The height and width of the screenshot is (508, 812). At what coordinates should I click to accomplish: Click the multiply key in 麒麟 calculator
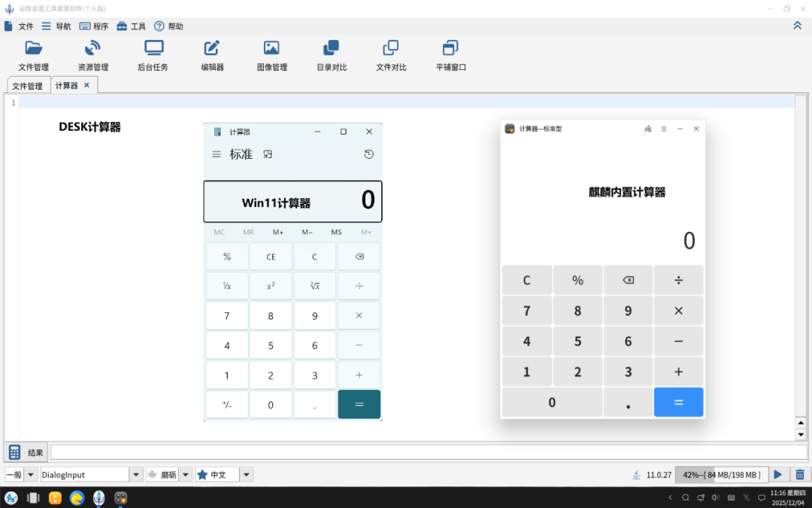pyautogui.click(x=678, y=311)
